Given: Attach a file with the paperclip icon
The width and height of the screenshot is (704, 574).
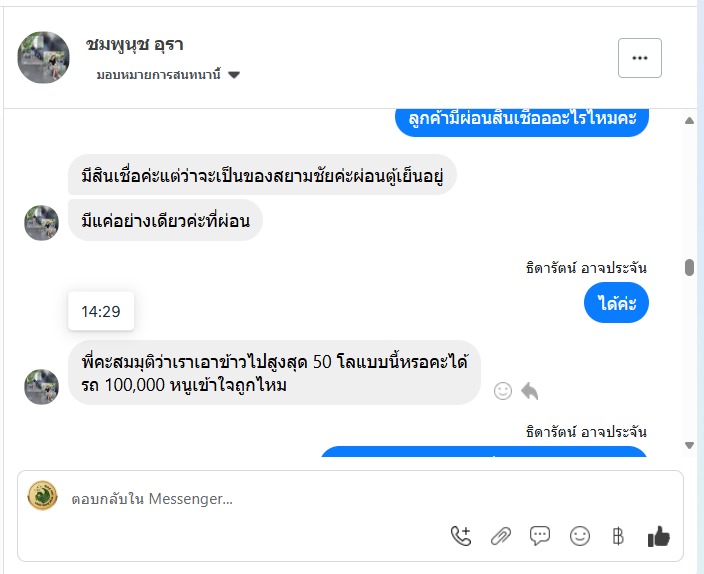Looking at the screenshot, I should click(501, 536).
